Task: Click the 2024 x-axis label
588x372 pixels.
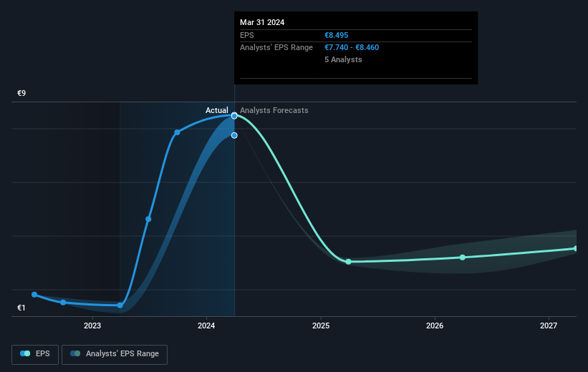Action: [x=206, y=325]
